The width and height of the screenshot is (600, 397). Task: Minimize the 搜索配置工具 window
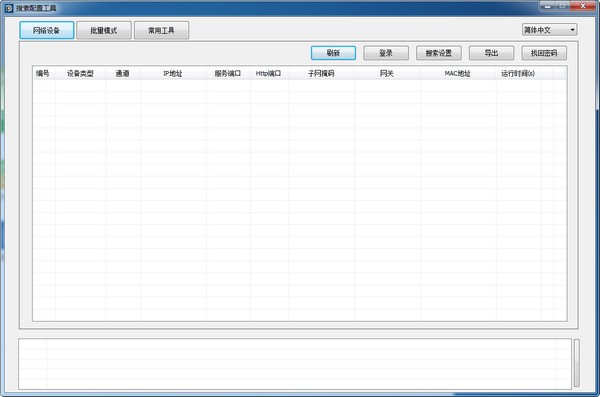(x=548, y=6)
